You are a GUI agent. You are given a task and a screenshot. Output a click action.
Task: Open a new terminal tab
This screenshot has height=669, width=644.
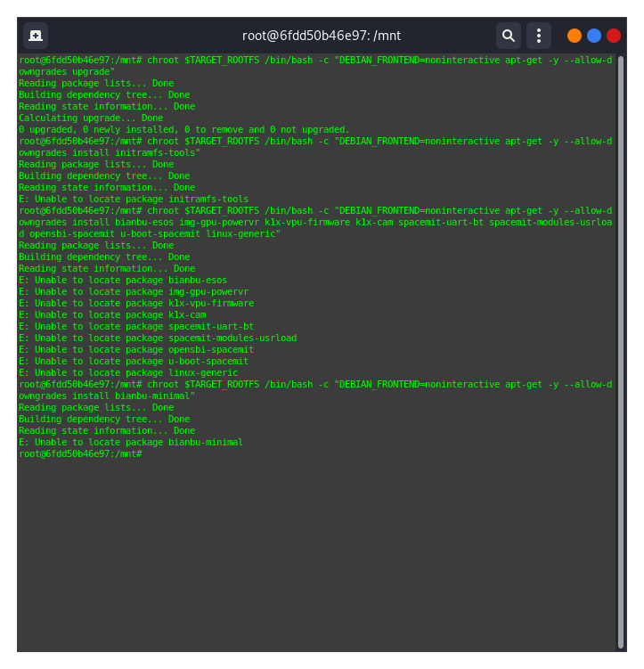click(x=36, y=36)
